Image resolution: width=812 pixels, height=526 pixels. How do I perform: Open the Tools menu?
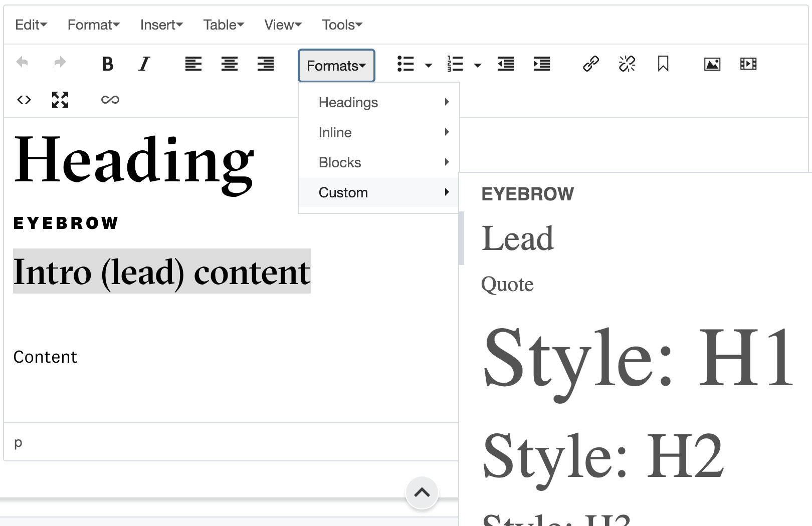coord(341,24)
